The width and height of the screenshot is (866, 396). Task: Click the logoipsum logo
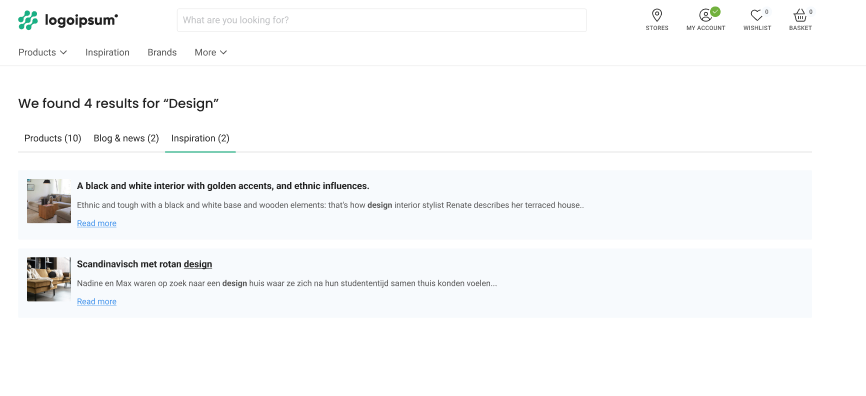tap(68, 20)
